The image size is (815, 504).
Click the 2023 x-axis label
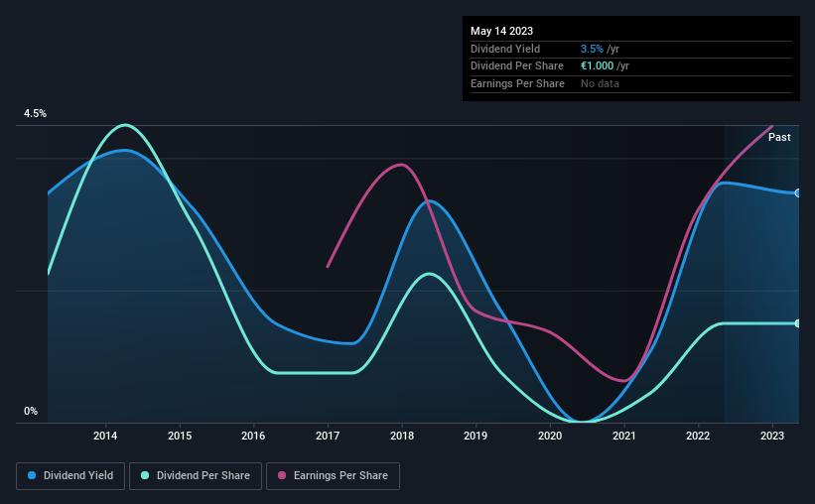pos(772,436)
